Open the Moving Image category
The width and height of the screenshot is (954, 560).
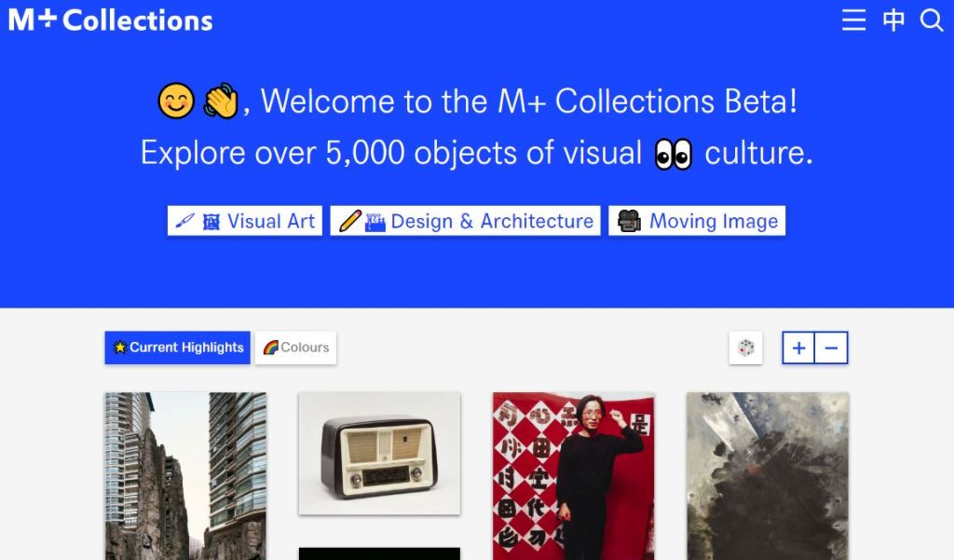697,220
